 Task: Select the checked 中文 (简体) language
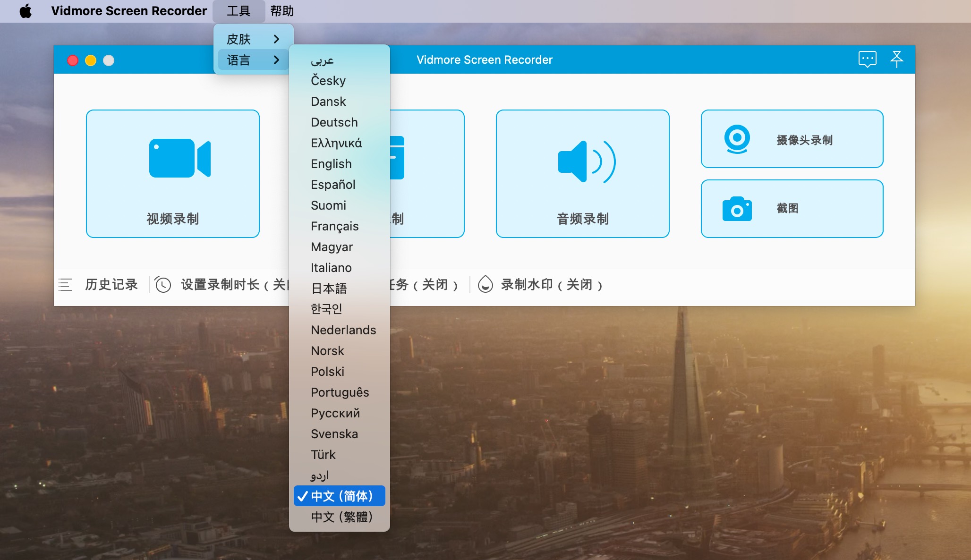point(341,496)
